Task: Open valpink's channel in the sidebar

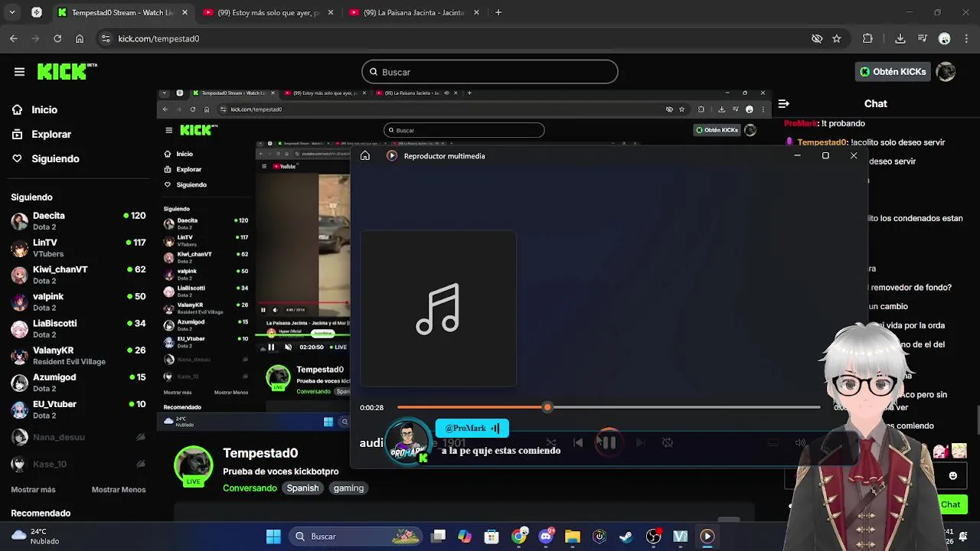Action: pyautogui.click(x=78, y=302)
